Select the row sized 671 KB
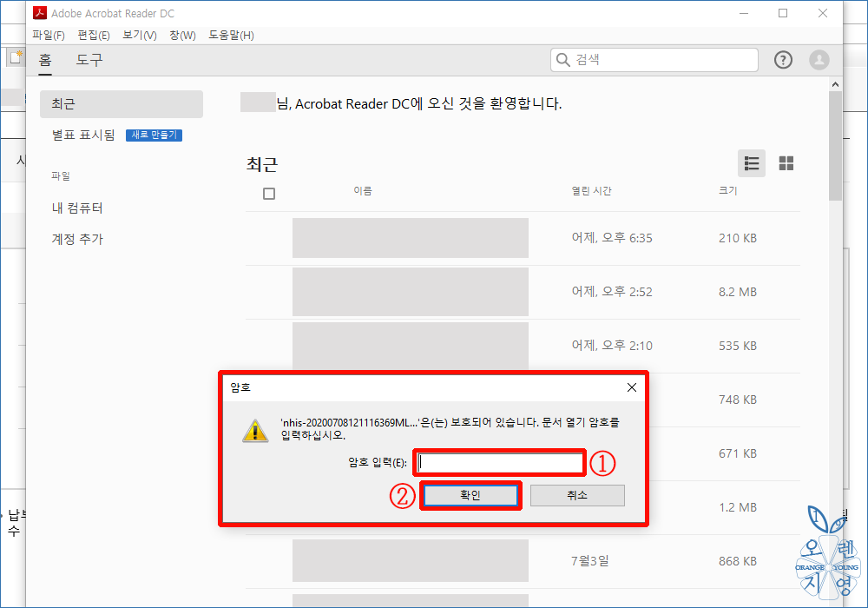This screenshot has width=868, height=608. (x=724, y=453)
